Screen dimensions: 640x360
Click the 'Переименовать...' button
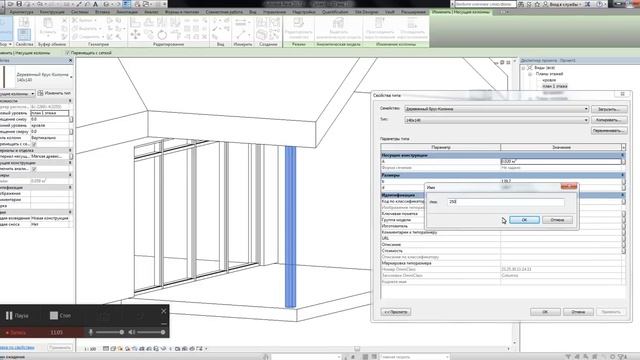click(x=609, y=131)
